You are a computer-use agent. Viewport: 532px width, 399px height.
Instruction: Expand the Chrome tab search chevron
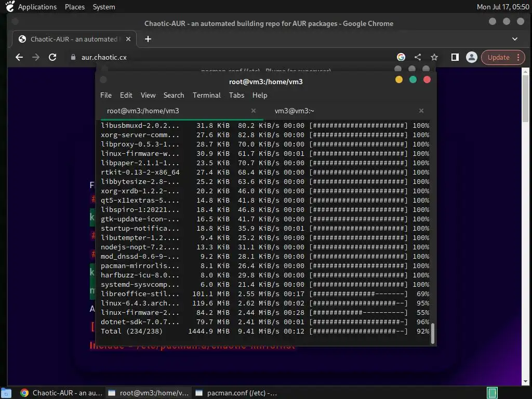515,39
